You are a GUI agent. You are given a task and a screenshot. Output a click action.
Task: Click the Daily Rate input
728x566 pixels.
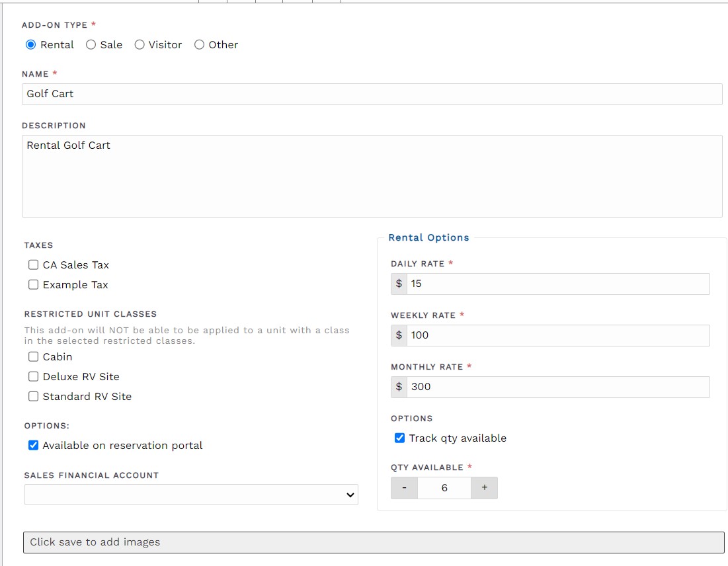(x=558, y=284)
